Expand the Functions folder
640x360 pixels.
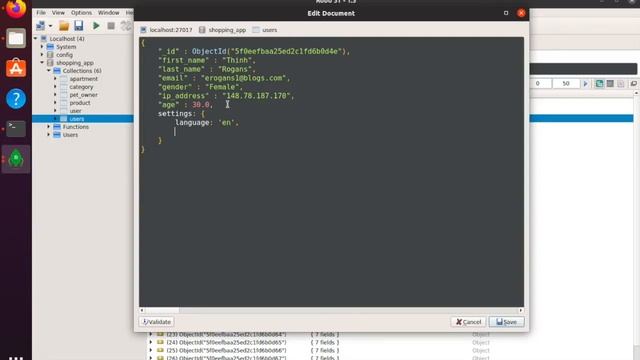point(49,127)
